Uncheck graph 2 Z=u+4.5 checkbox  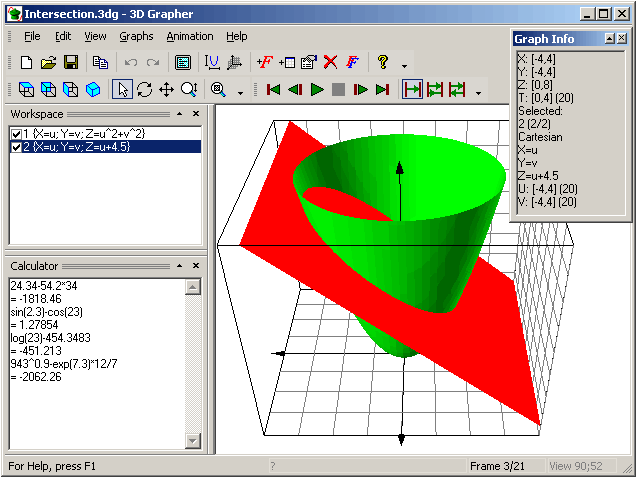pyautogui.click(x=16, y=147)
